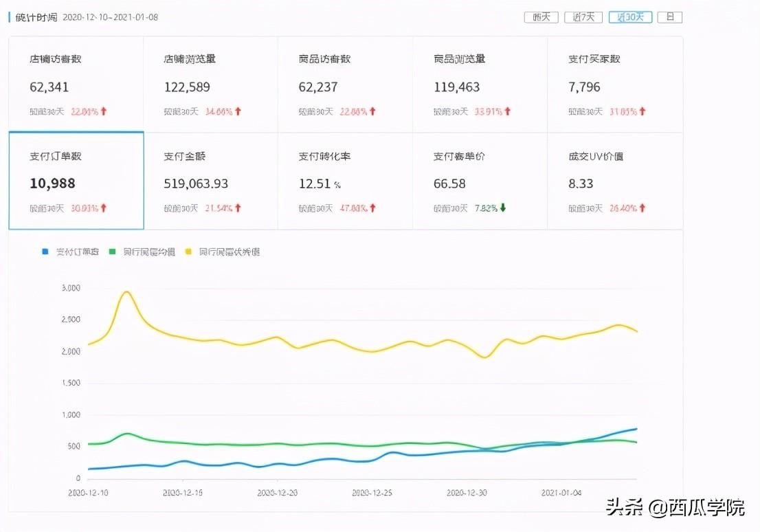Click the 7.82% decrease percentage text

486,208
